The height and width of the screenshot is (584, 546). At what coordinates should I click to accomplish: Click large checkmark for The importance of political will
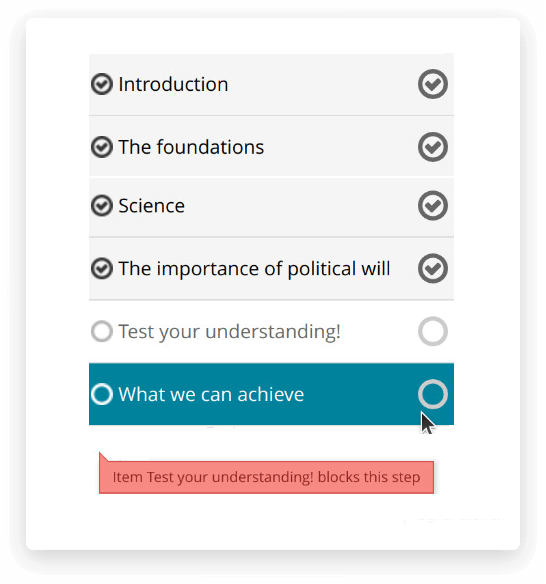pos(433,269)
